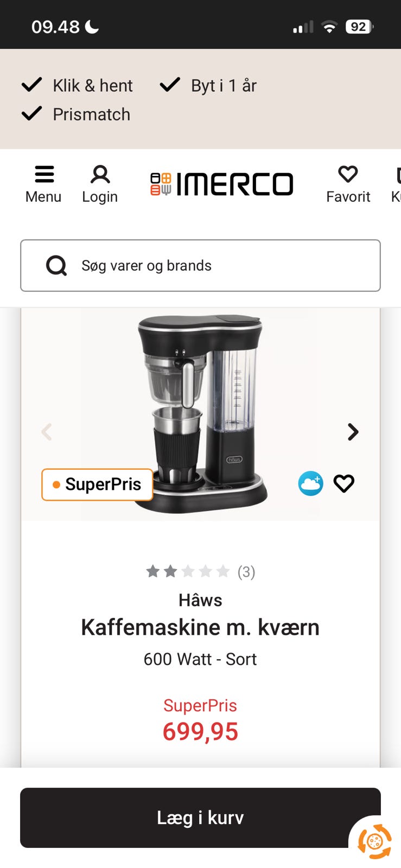Screen dimensions: 401x868
Task: Tap the Imerco logo
Action: pyautogui.click(x=221, y=184)
